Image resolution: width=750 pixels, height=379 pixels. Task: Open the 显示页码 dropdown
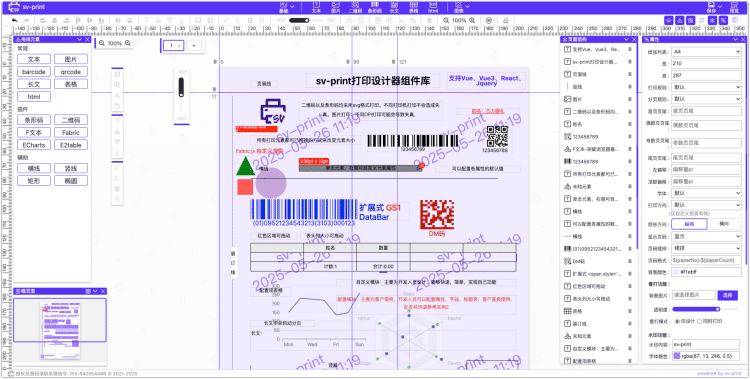point(706,236)
